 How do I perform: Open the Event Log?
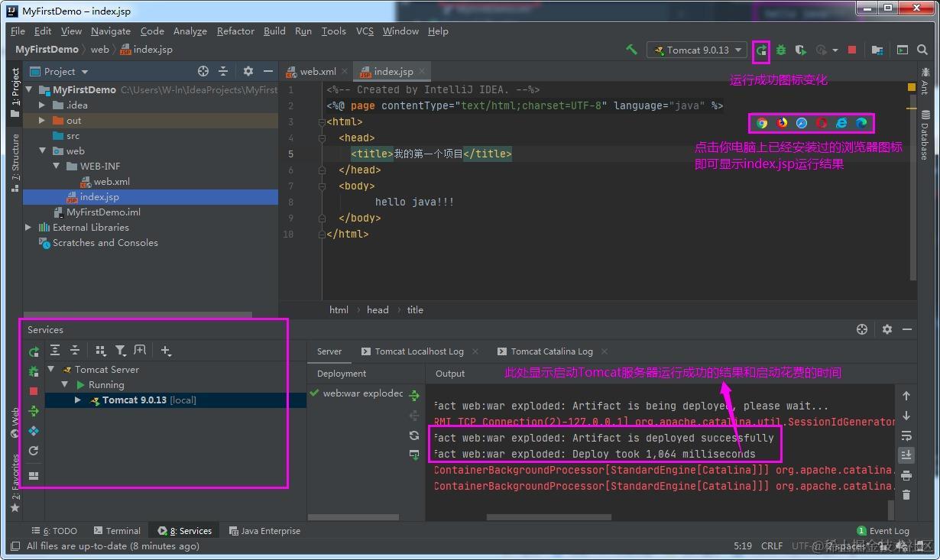[x=883, y=530]
